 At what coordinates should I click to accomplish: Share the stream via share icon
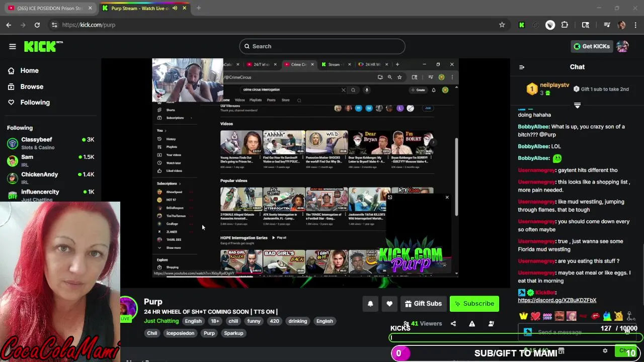click(x=453, y=324)
